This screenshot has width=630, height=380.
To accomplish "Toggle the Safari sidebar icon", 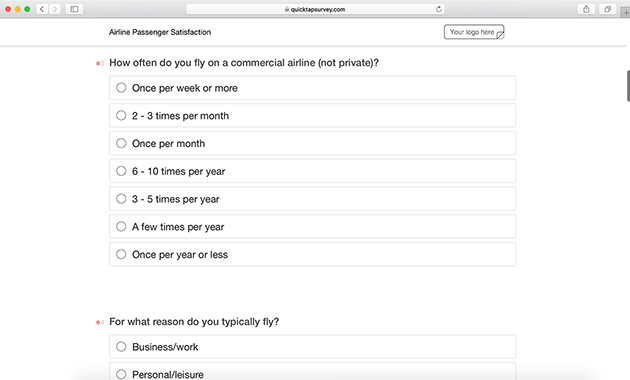I will (74, 9).
